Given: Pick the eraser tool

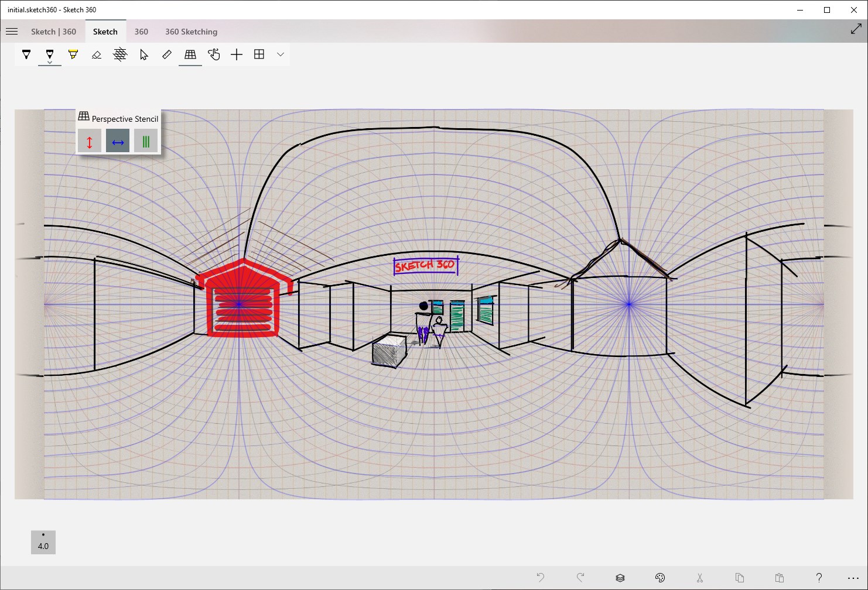Looking at the screenshot, I should 97,54.
